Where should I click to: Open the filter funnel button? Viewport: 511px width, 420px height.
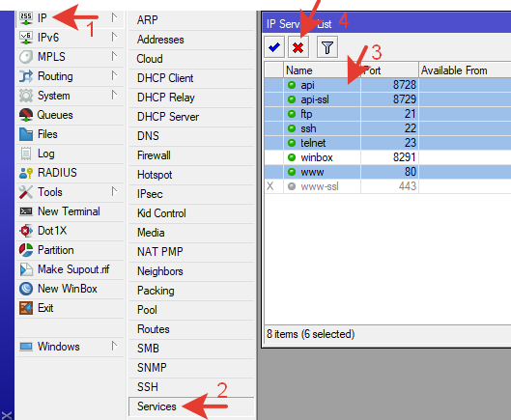click(x=327, y=47)
